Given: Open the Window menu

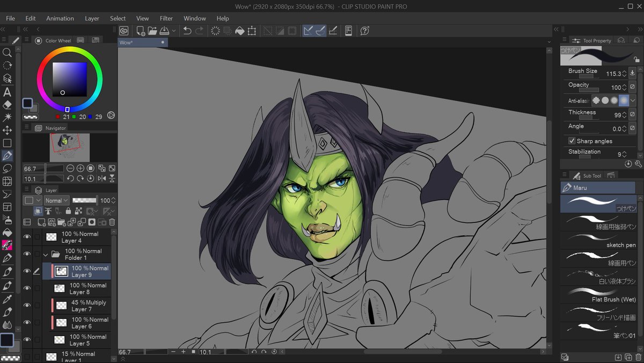Looking at the screenshot, I should (x=195, y=18).
